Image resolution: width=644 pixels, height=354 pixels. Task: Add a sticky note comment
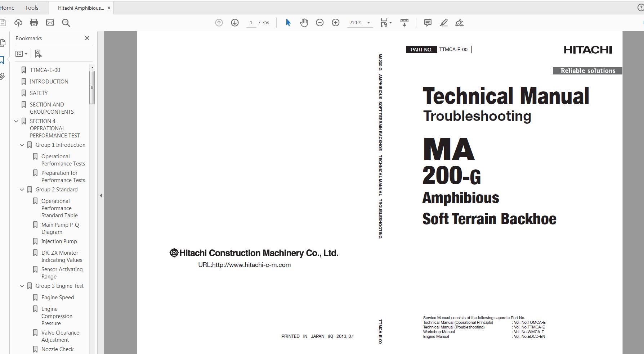(428, 23)
